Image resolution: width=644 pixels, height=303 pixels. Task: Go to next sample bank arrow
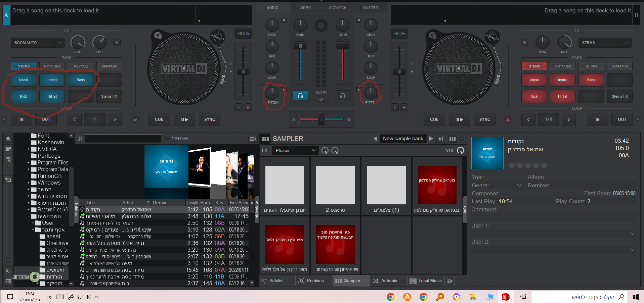(x=431, y=139)
